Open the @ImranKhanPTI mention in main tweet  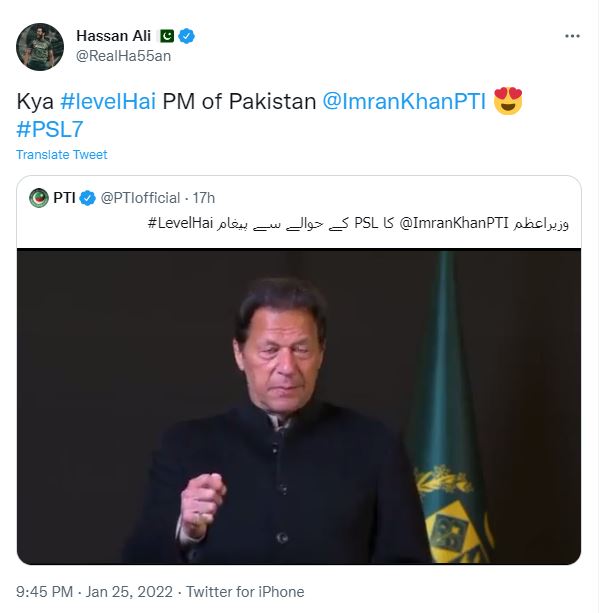coord(404,101)
